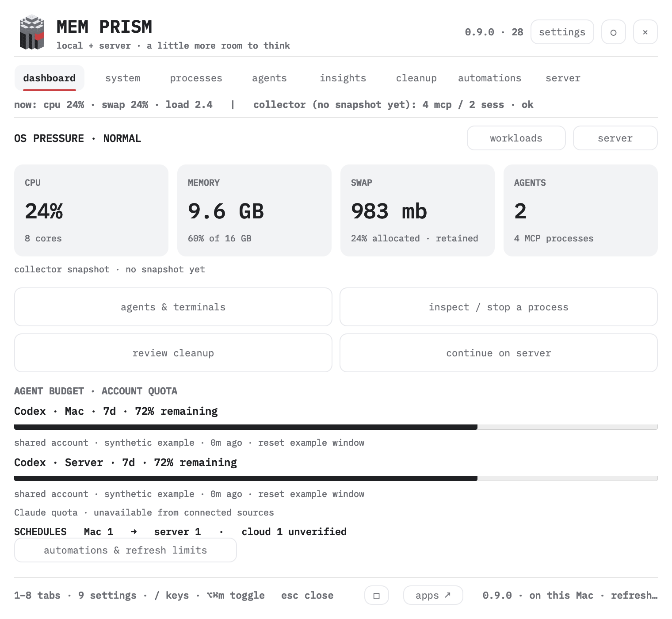Switch to the dashboard tab
Screen dimensions: 672x619
pos(50,78)
